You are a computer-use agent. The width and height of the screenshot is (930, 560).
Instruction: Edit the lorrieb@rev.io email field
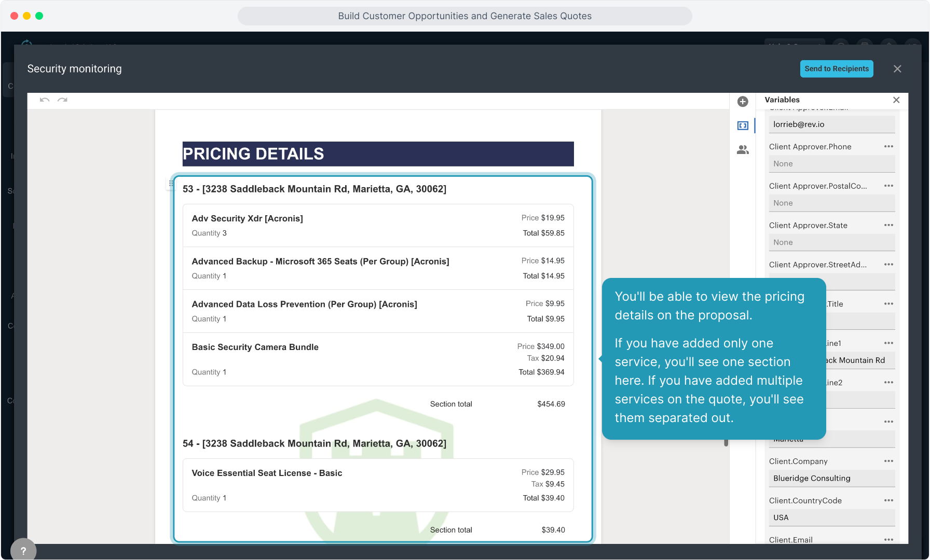(x=831, y=124)
